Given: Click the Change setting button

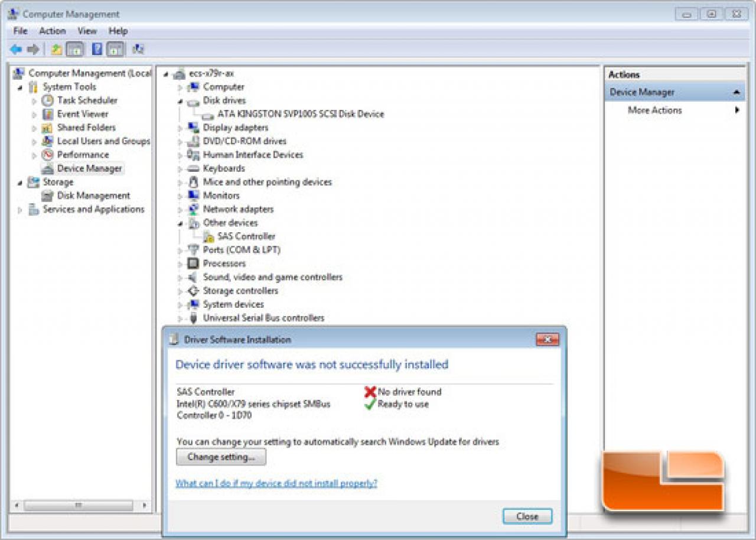Looking at the screenshot, I should tap(221, 457).
